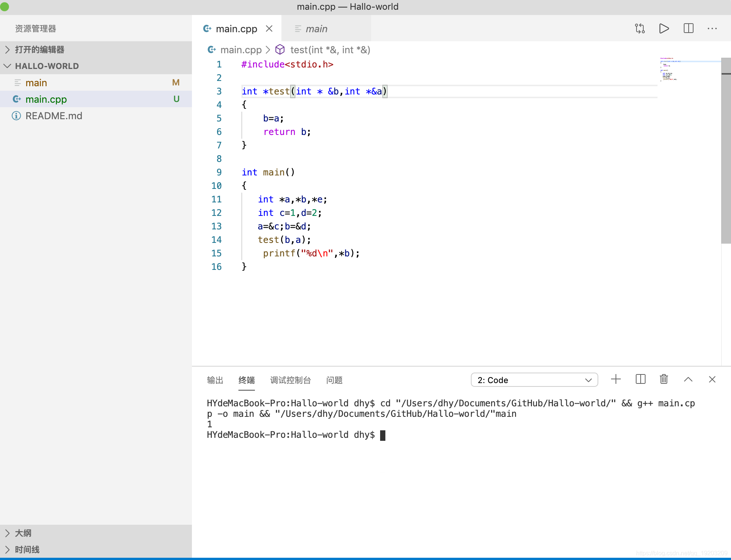Image resolution: width=731 pixels, height=560 pixels.
Task: Click the 'int c=1,d=2;' line
Action: [x=290, y=213]
